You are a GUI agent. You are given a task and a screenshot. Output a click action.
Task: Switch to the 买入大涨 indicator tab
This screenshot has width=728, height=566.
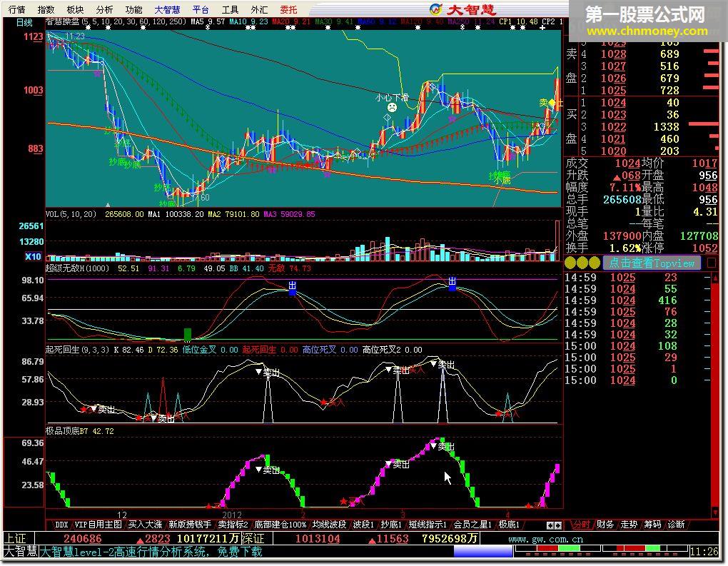pyautogui.click(x=145, y=525)
